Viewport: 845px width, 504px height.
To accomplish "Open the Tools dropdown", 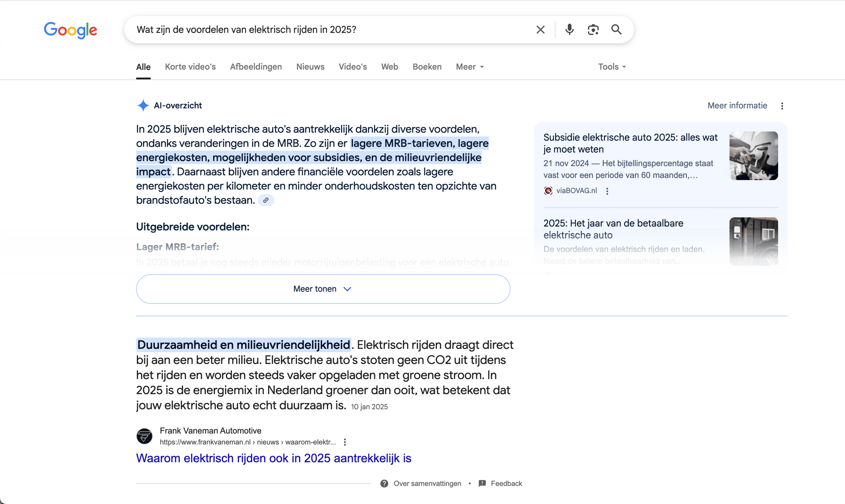I will tap(612, 67).
